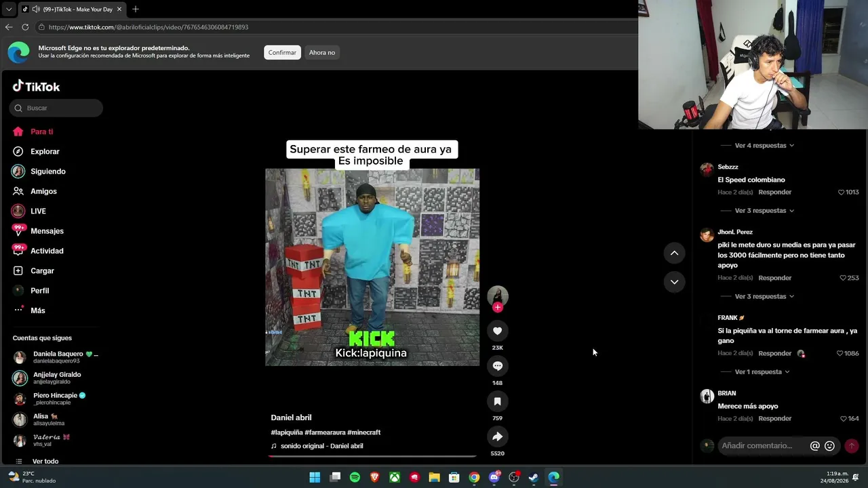Click the Minecraft video player
The width and height of the screenshot is (868, 488).
[372, 267]
